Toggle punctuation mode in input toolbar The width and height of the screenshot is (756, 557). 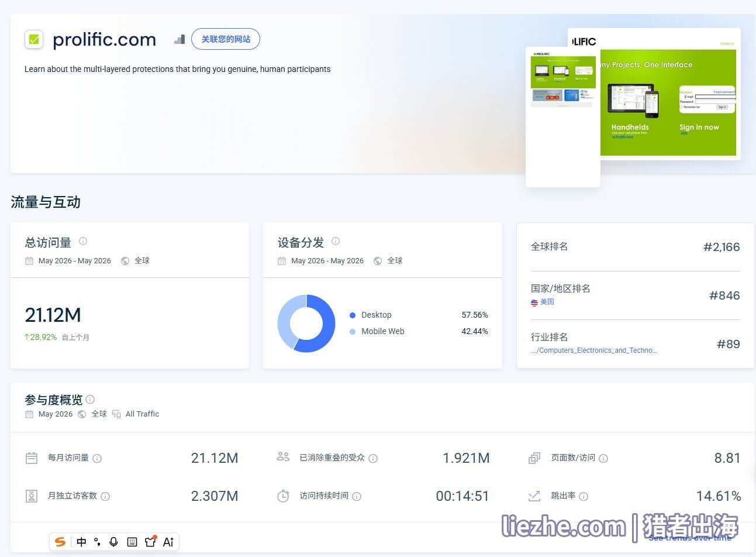click(x=97, y=542)
